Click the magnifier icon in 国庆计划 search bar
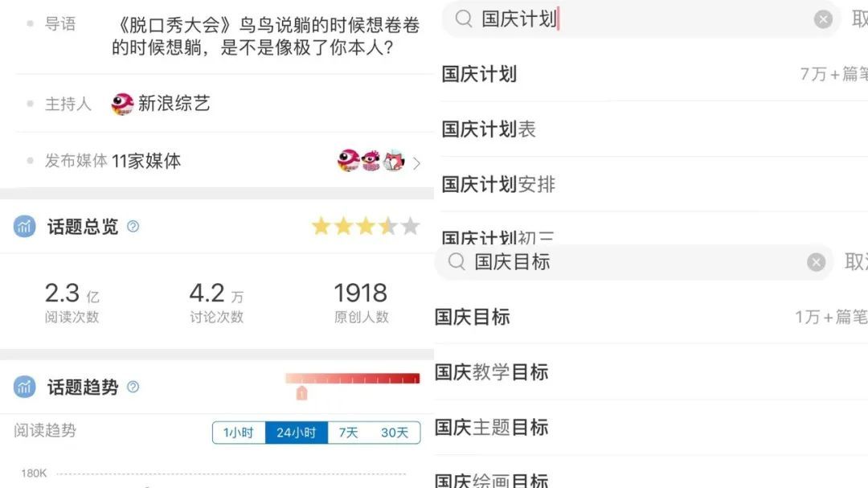 pyautogui.click(x=464, y=18)
